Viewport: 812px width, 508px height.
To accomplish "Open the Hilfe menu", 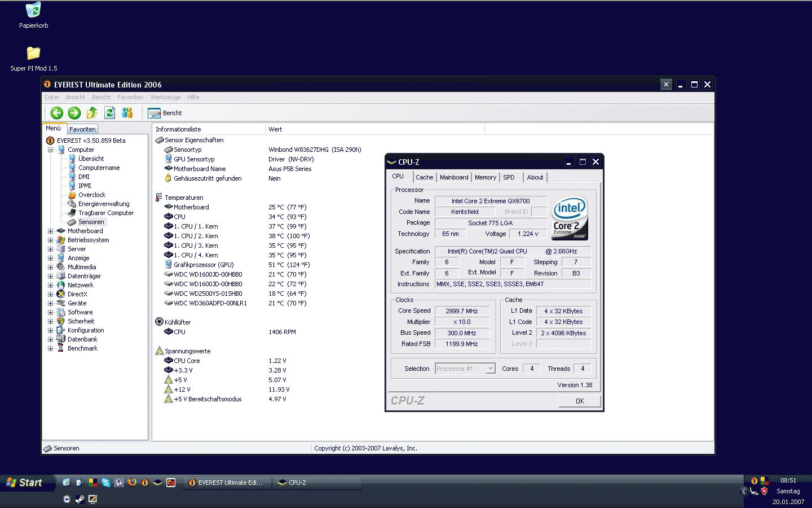I will pos(193,97).
